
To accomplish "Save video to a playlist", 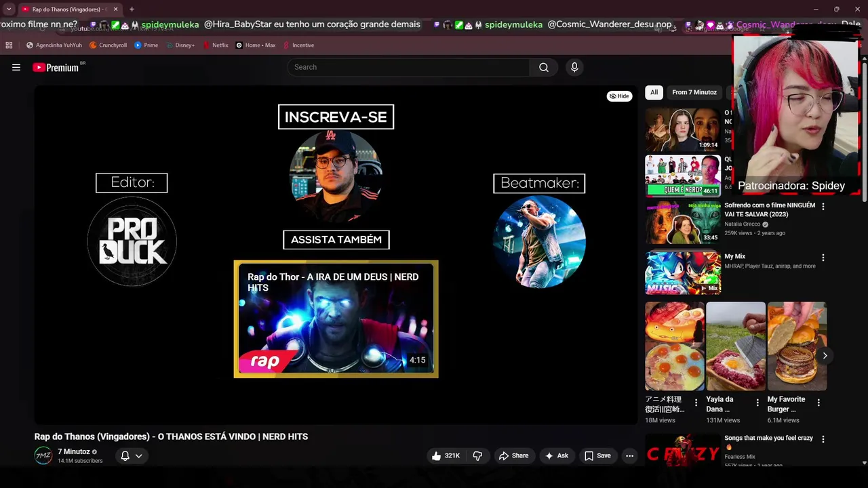I will (x=597, y=455).
